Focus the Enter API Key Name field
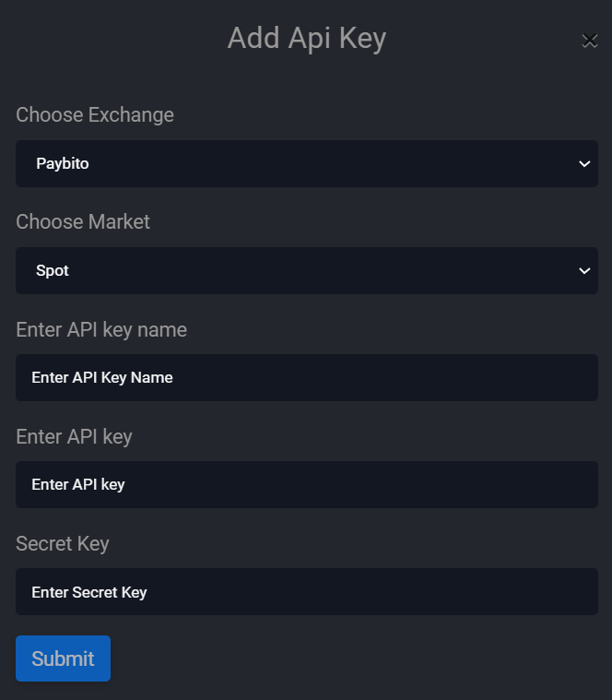Image resolution: width=612 pixels, height=700 pixels. tap(306, 378)
